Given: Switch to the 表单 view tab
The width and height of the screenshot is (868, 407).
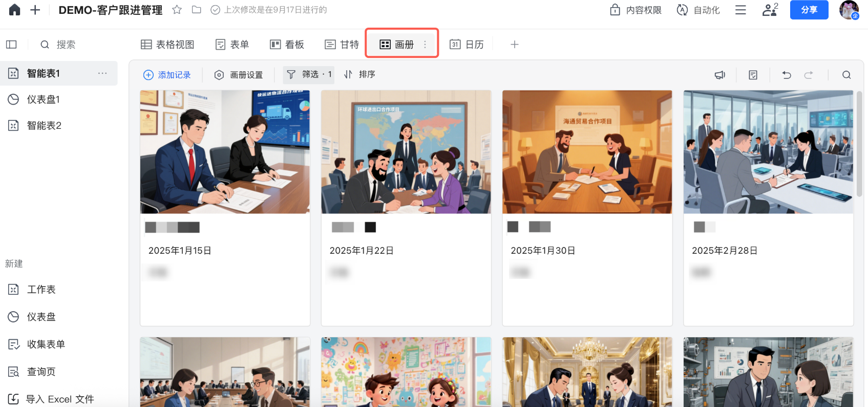Looking at the screenshot, I should pyautogui.click(x=232, y=45).
